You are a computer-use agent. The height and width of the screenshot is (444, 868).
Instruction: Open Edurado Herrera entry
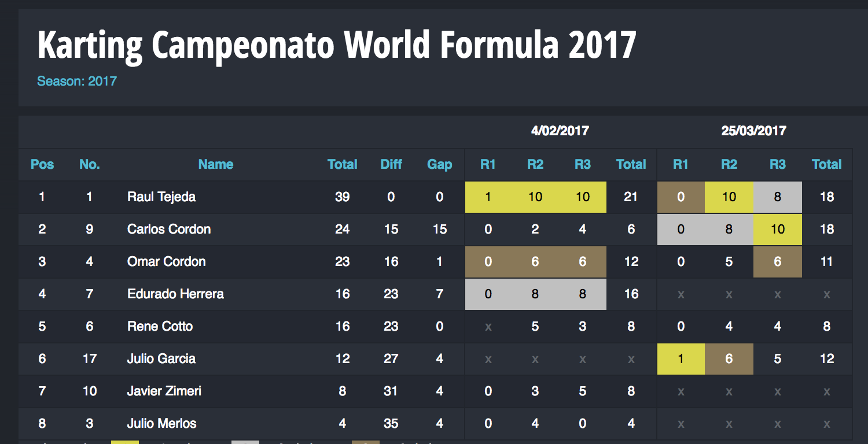pos(175,294)
